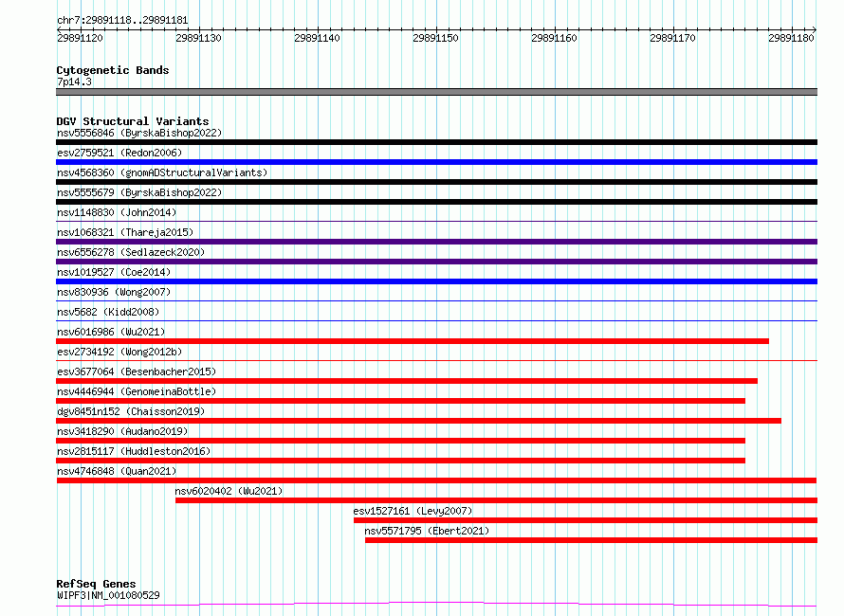This screenshot has height=616, width=844.
Task: Select the esv2759521 (Redon2006) variant label
Action: pos(119,153)
